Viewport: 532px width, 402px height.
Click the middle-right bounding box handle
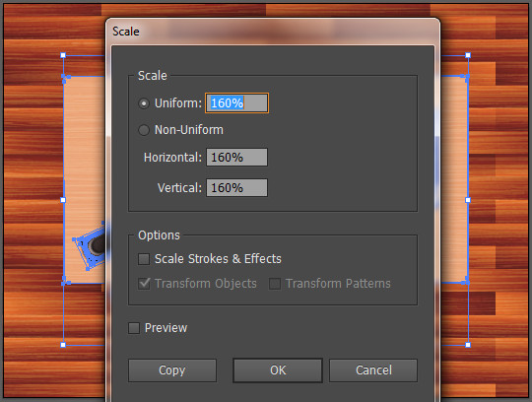(468, 200)
